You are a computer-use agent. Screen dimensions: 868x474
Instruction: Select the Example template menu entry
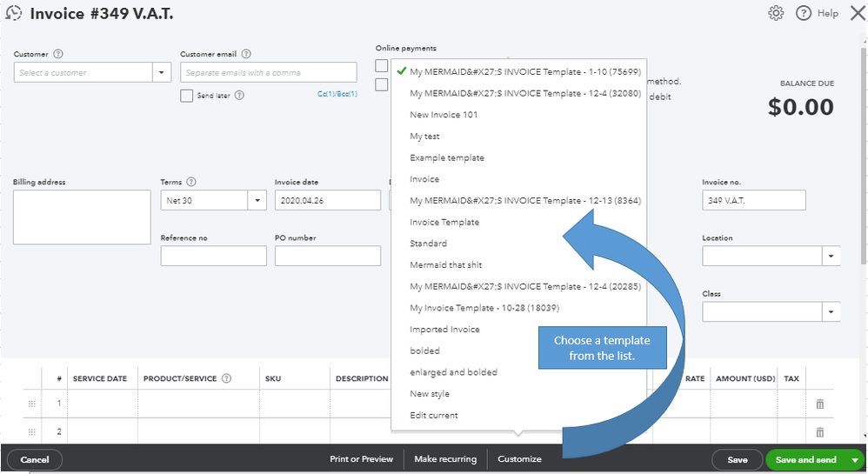coord(447,158)
